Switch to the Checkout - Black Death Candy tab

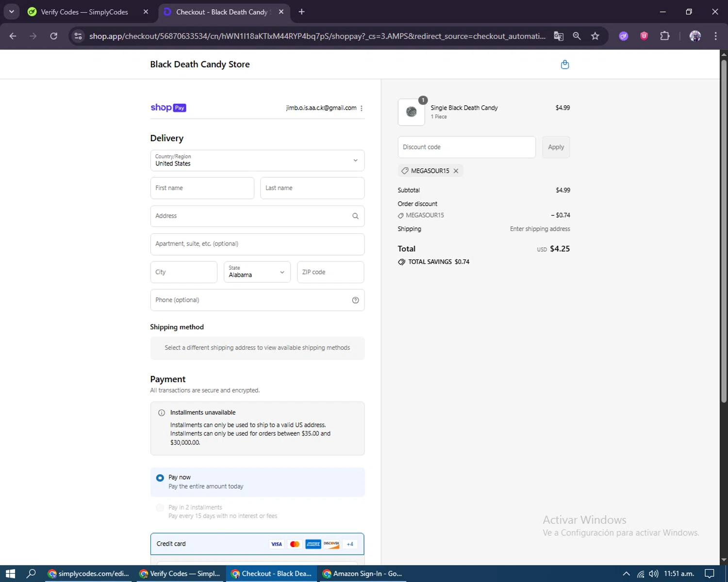(224, 12)
